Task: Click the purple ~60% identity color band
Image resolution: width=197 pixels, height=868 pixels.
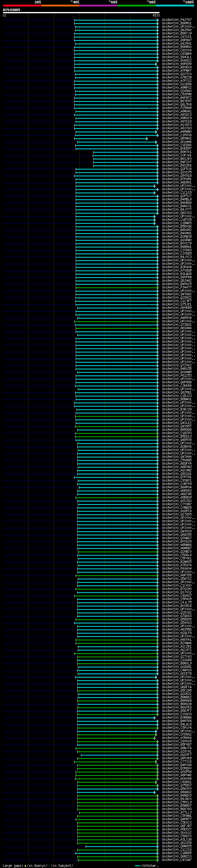Action: (99, 6)
